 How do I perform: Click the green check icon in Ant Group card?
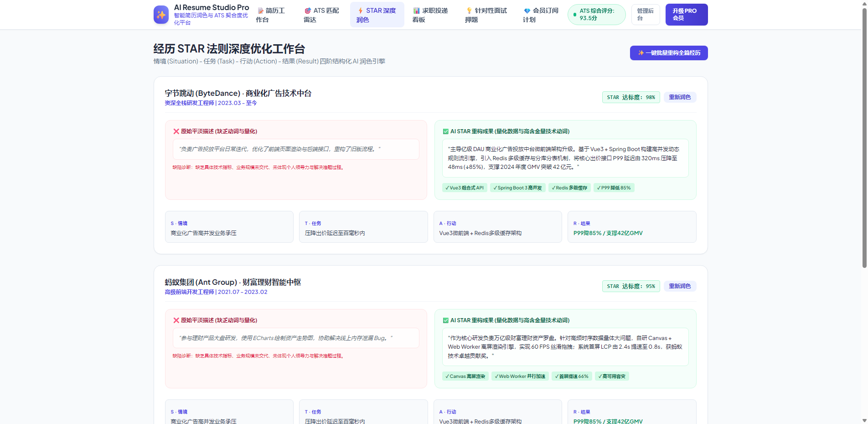(x=445, y=320)
